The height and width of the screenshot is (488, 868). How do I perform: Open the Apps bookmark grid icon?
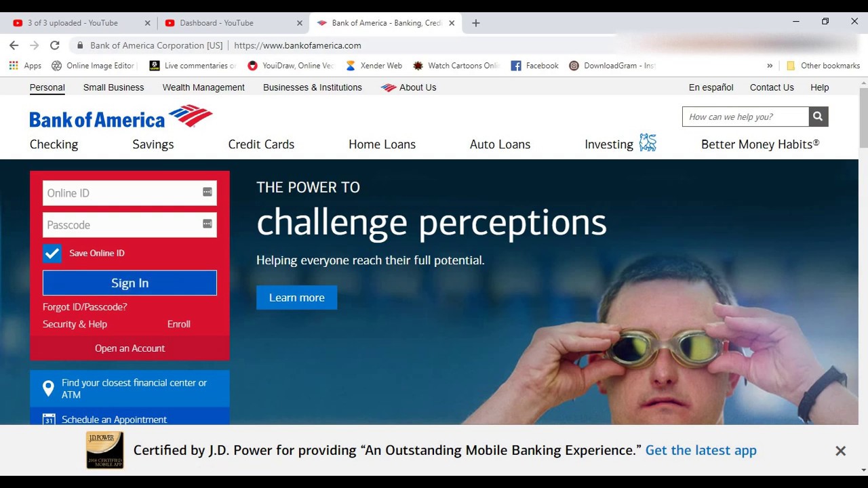(14, 66)
